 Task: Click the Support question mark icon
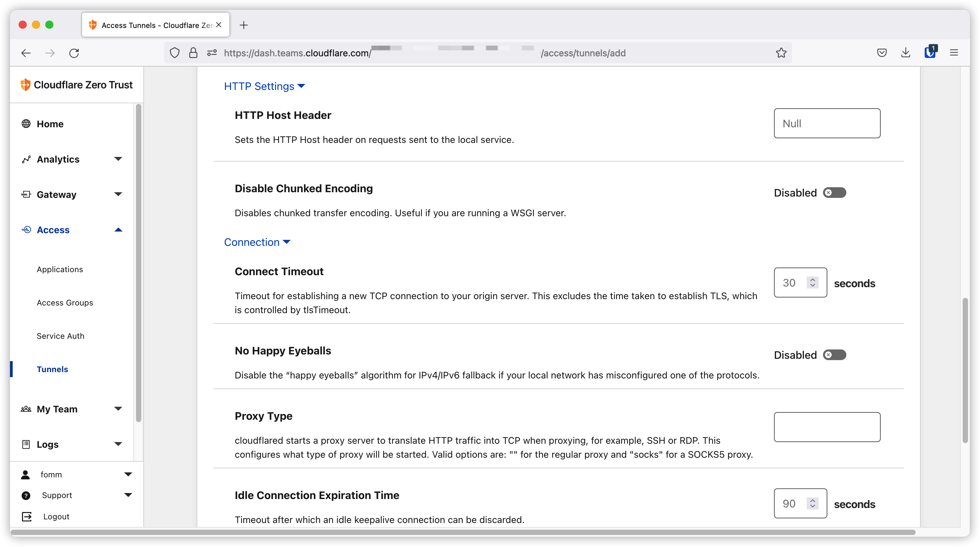26,495
